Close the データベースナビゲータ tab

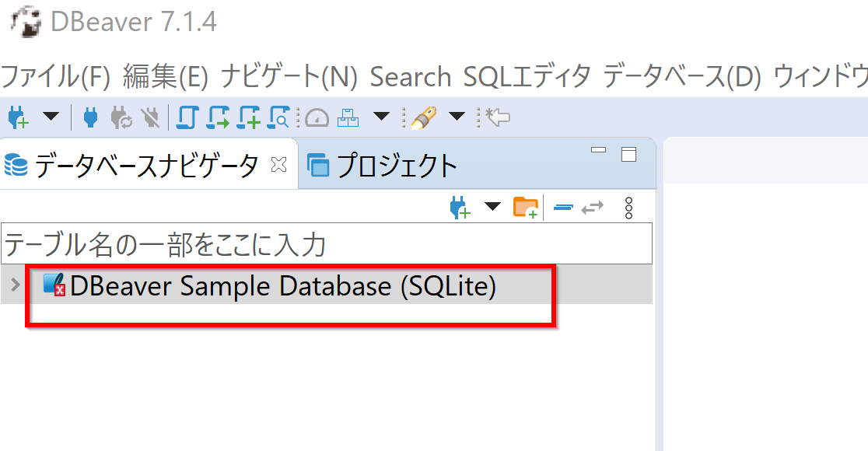point(279,164)
